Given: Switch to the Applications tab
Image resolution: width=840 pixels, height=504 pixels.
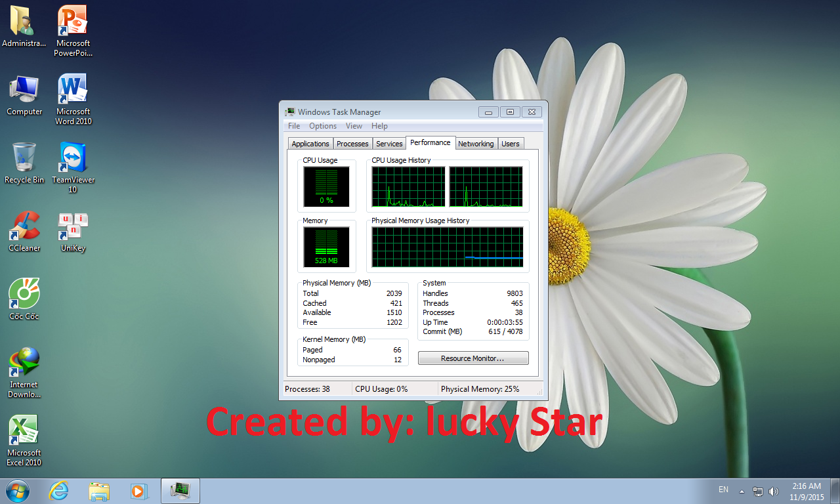Looking at the screenshot, I should (x=310, y=144).
